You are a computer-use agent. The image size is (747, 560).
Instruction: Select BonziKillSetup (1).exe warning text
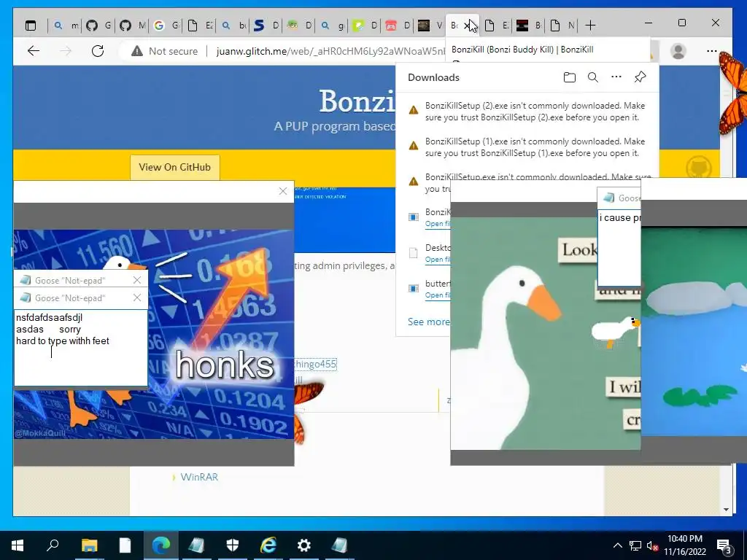coord(535,147)
